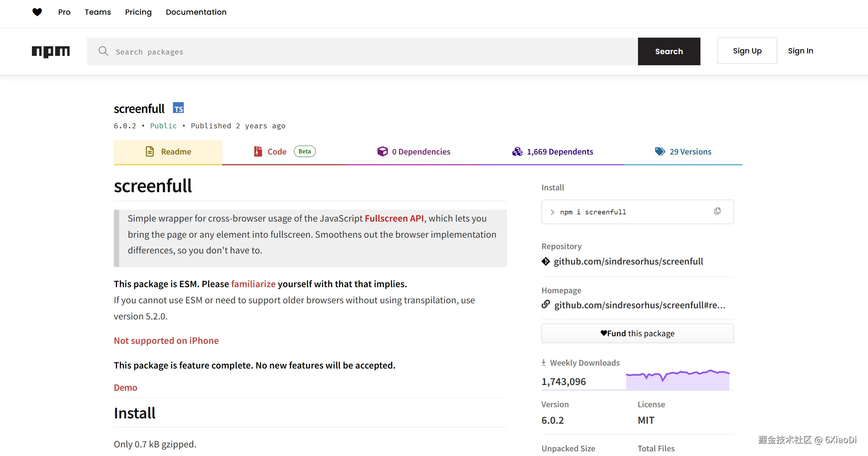Open the Pricing menu item
Screen dimensions: 868x456
(138, 12)
